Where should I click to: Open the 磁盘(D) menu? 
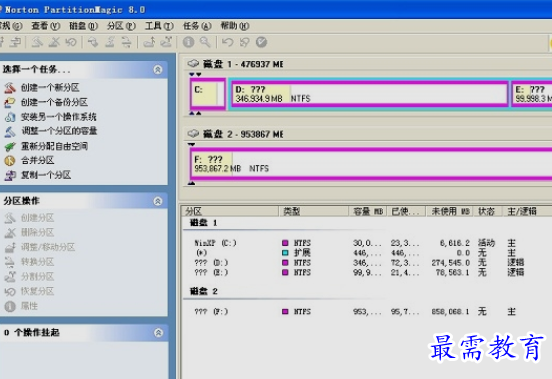pos(83,26)
